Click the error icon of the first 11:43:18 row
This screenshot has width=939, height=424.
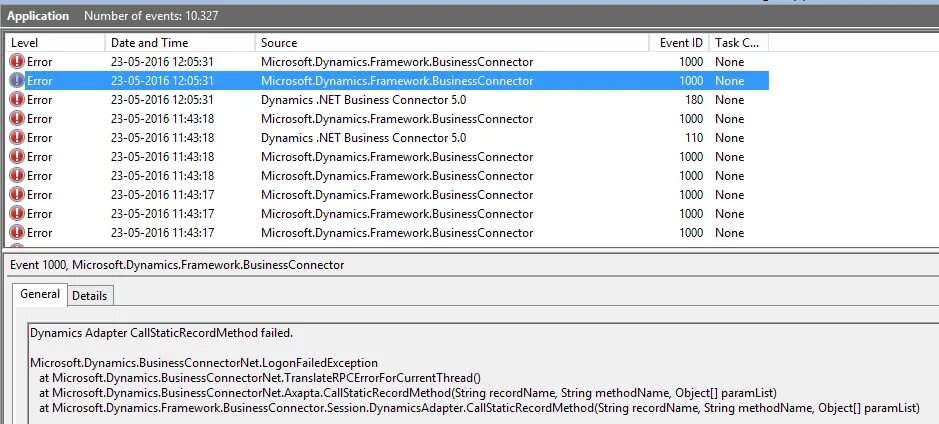[17, 119]
